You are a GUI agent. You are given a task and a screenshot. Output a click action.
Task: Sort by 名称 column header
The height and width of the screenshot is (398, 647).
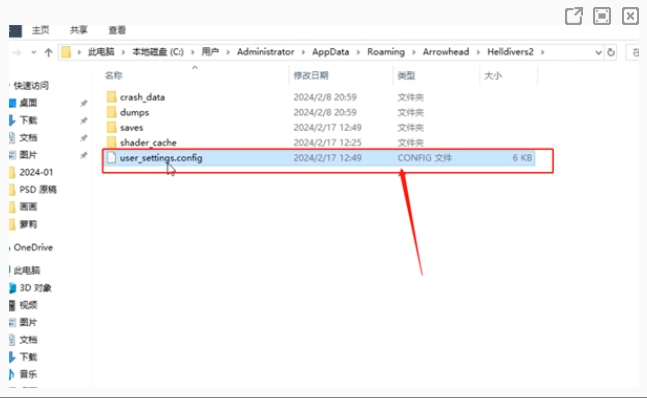pyautogui.click(x=113, y=75)
